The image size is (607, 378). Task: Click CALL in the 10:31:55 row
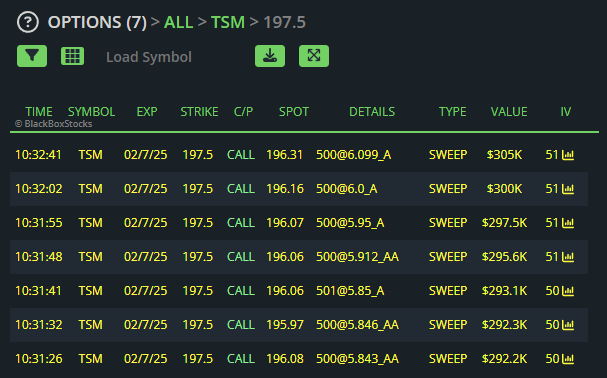pyautogui.click(x=241, y=223)
